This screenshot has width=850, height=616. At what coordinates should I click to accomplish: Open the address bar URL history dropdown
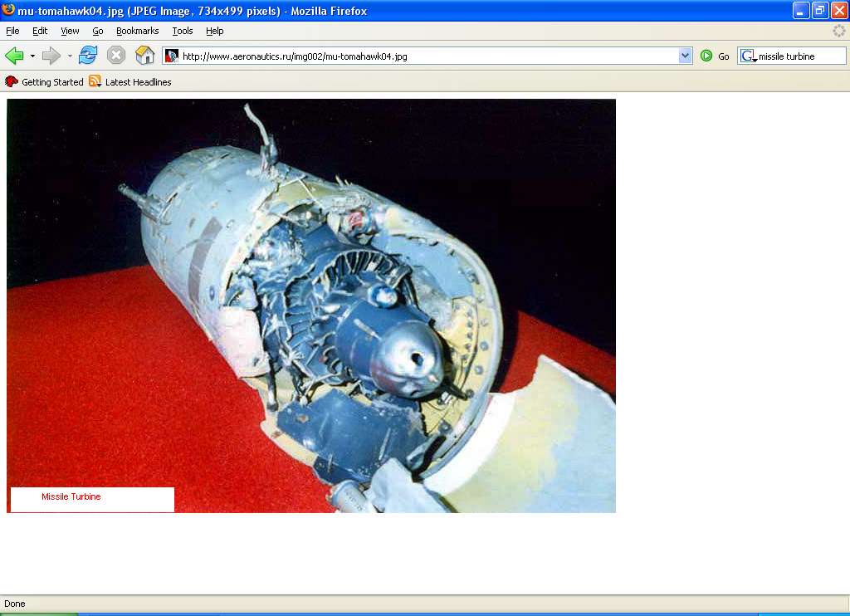(x=685, y=55)
